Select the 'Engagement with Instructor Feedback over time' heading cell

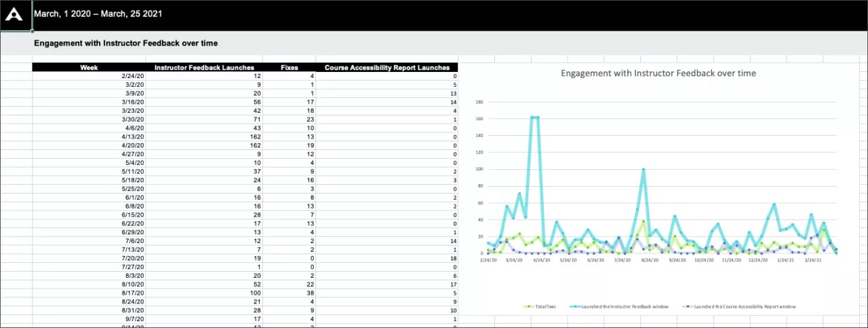[125, 43]
